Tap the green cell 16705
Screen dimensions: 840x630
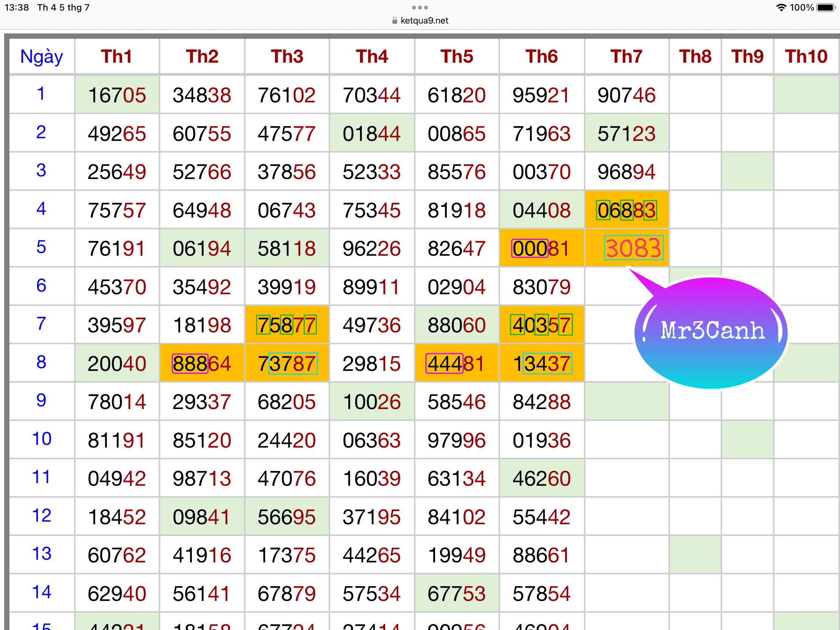[117, 95]
